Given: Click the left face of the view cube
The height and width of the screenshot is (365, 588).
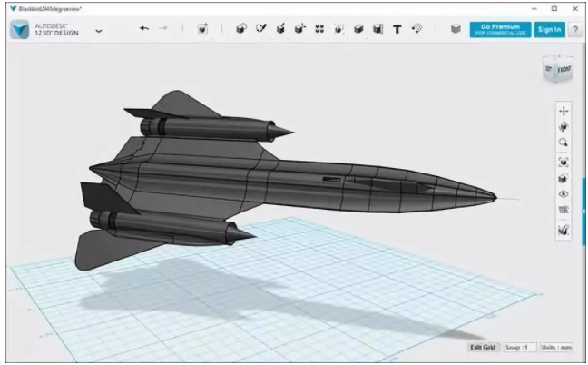Looking at the screenshot, I should pos(549,69).
